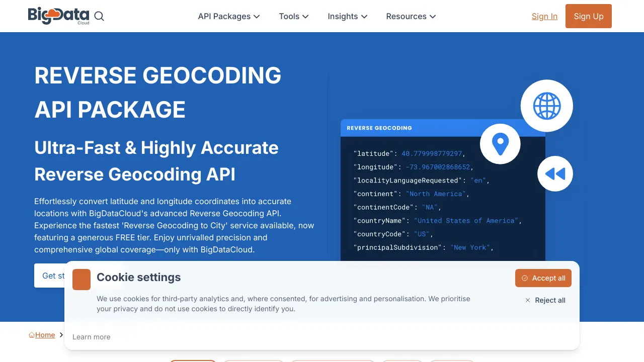Click the "North America" continent value

click(436, 194)
